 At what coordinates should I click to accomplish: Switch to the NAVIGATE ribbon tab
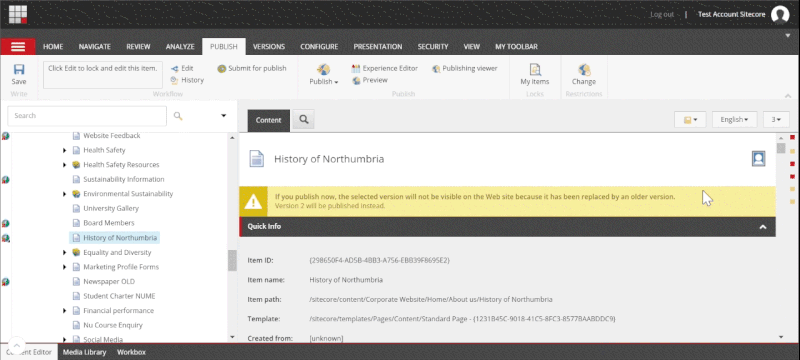pos(95,46)
